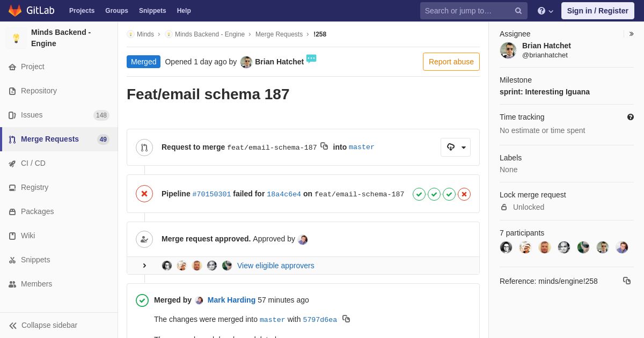
Task: Click Time tracking help icon
Action: coord(631,117)
